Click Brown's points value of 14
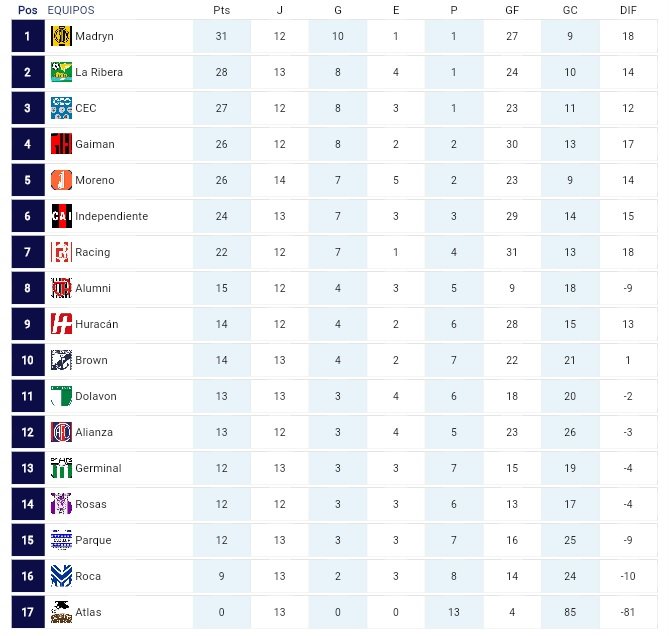The image size is (669, 636). 221,360
